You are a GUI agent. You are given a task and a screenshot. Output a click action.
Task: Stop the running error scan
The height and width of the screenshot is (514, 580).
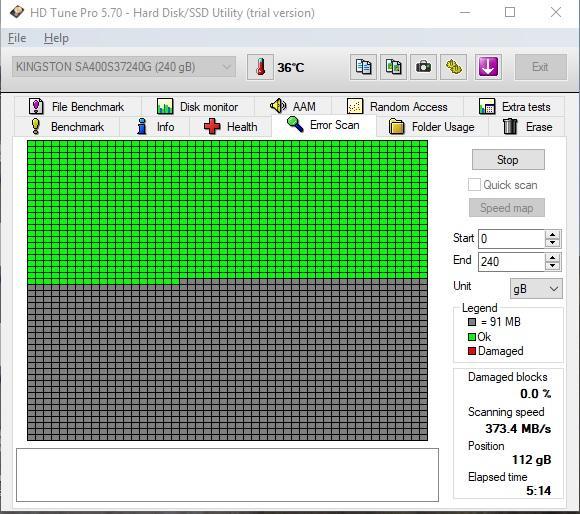[508, 160]
